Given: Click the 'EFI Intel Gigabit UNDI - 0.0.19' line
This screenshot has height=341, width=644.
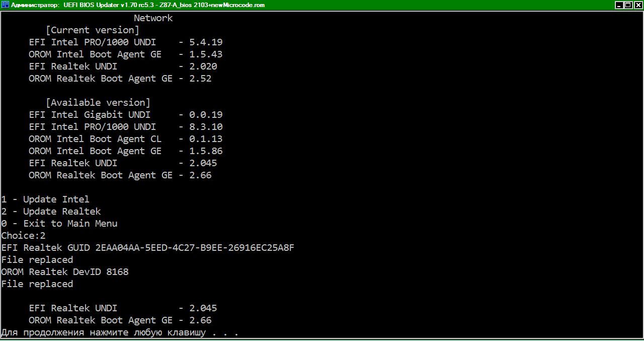Looking at the screenshot, I should click(x=125, y=115).
